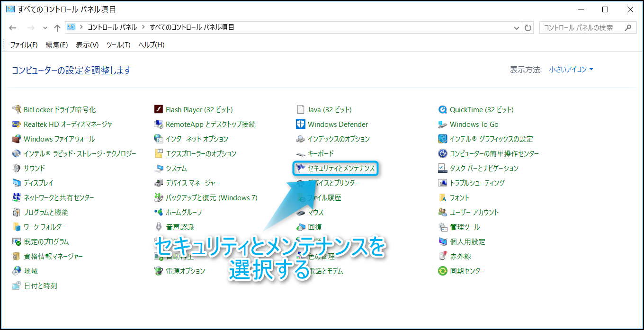Open the Flash Player (32 ビット) icon
Screen dimensions: 644x330
159,110
